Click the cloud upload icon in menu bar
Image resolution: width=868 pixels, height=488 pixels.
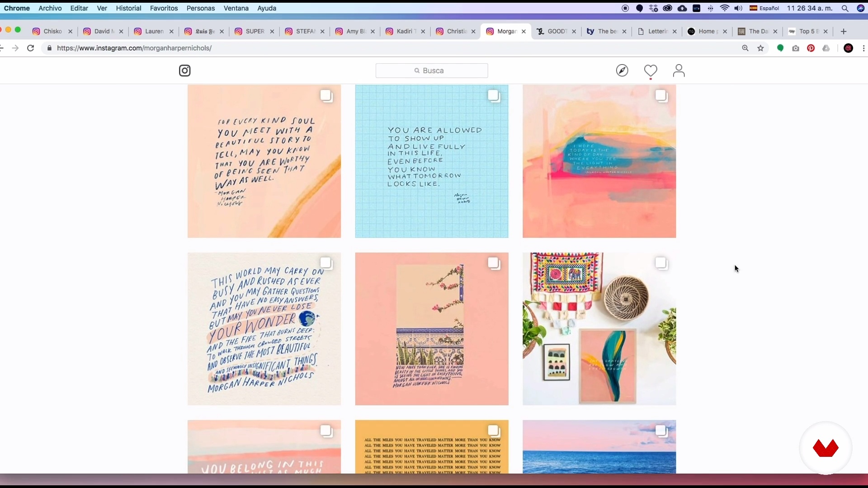tap(682, 8)
